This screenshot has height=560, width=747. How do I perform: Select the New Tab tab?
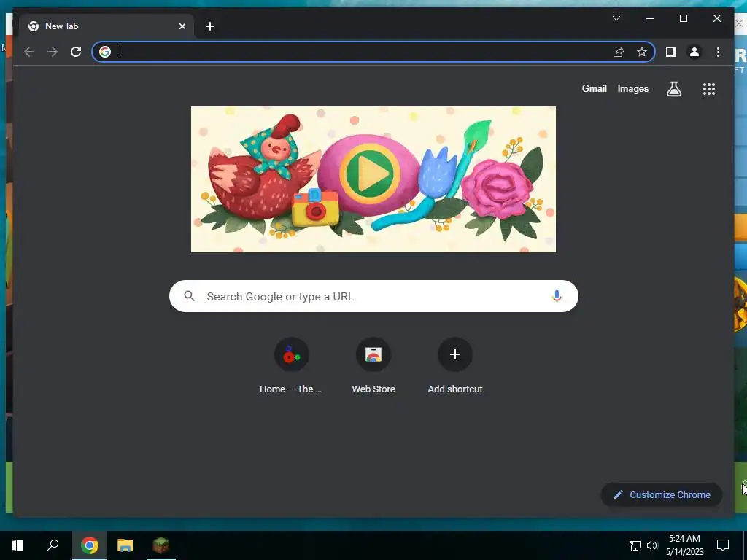[107, 26]
